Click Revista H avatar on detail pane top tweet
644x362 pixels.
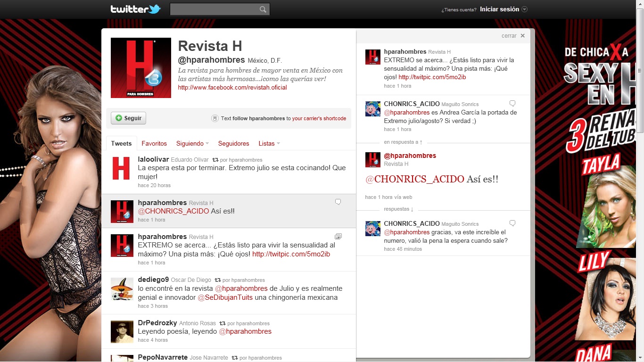pos(373,57)
